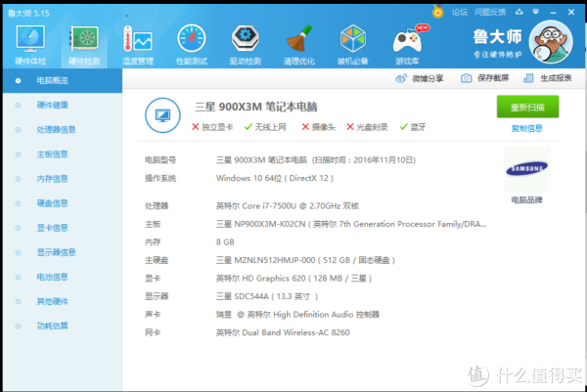The image size is (587, 392).
Task: Open 游戏库 game library controller icon
Action: tap(407, 45)
